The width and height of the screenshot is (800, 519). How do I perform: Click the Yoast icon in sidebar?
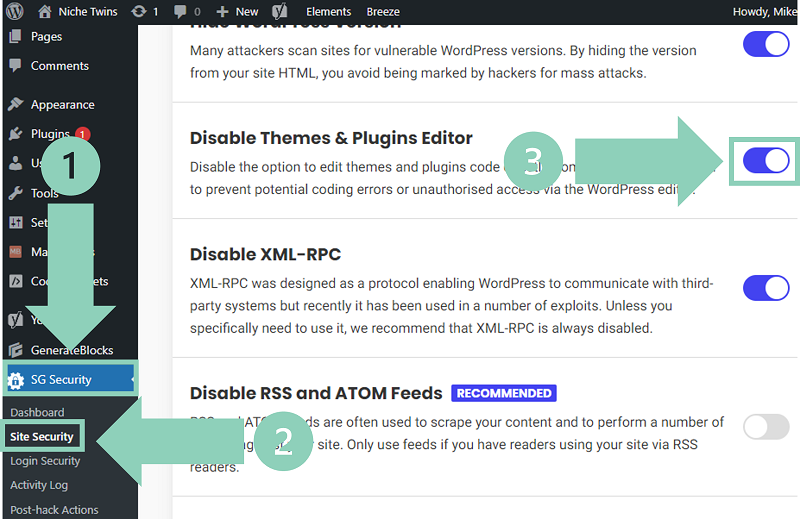[15, 320]
